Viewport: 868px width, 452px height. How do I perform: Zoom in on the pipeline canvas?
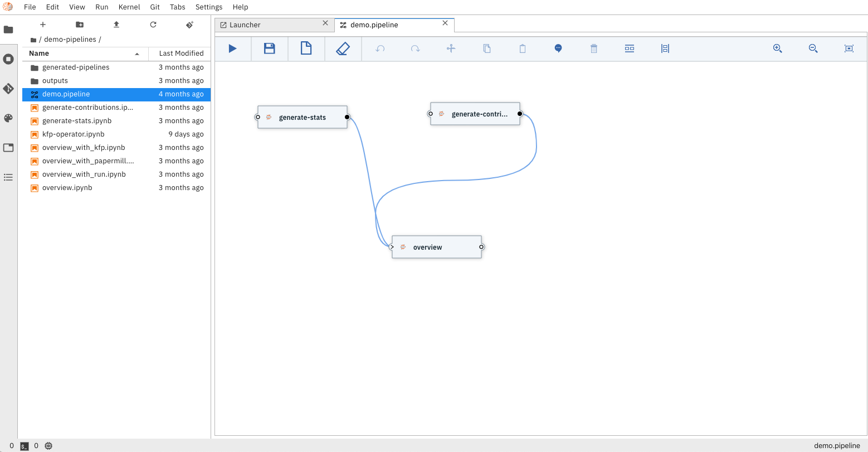[778, 48]
